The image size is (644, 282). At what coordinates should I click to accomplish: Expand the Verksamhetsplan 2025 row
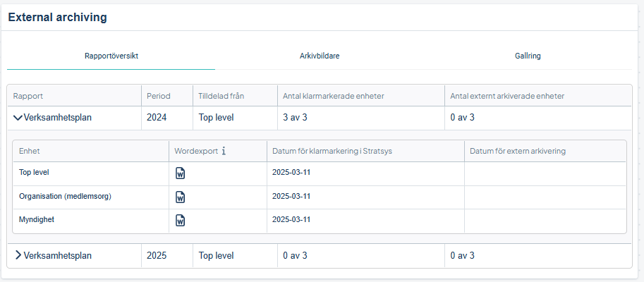[18, 256]
